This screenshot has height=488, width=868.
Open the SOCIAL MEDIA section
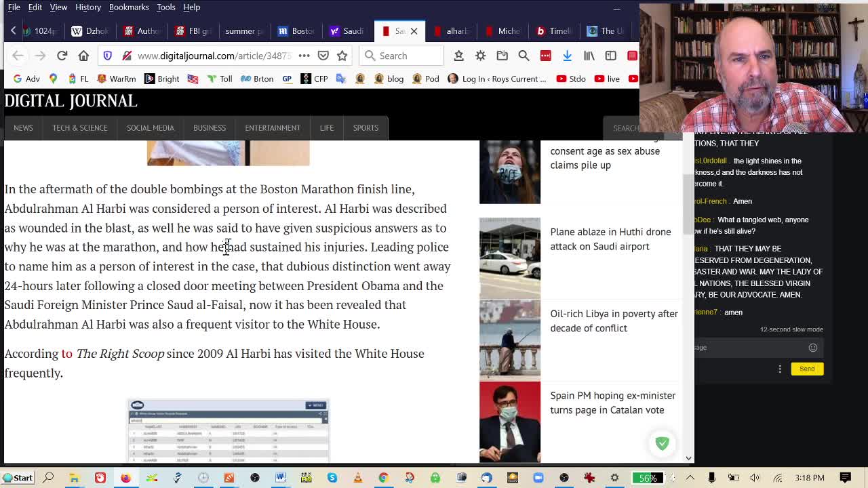pos(151,128)
